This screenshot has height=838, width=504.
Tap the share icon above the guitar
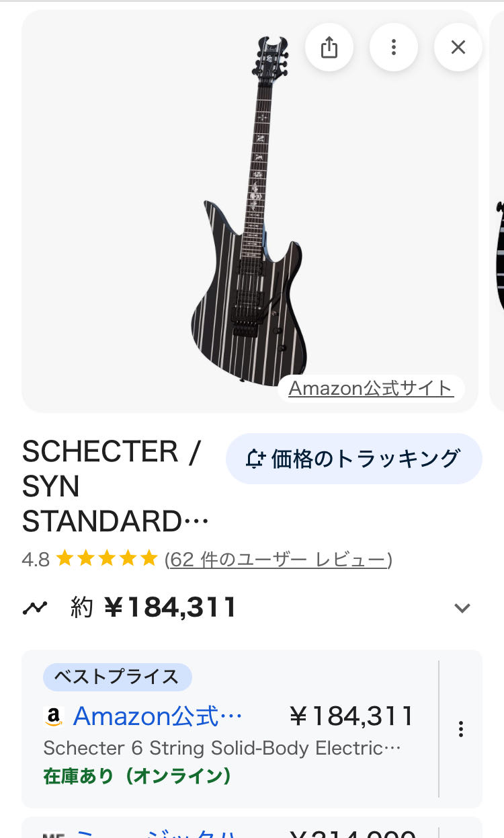click(329, 47)
